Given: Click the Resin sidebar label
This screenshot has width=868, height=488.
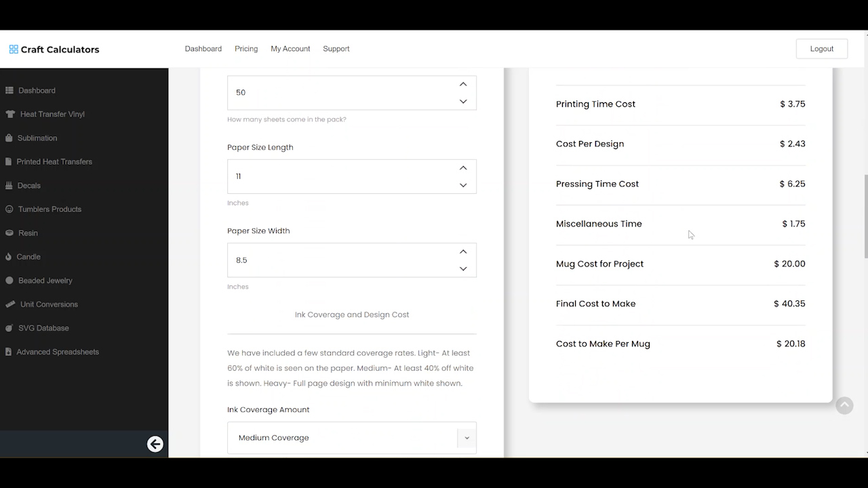Looking at the screenshot, I should (x=28, y=232).
